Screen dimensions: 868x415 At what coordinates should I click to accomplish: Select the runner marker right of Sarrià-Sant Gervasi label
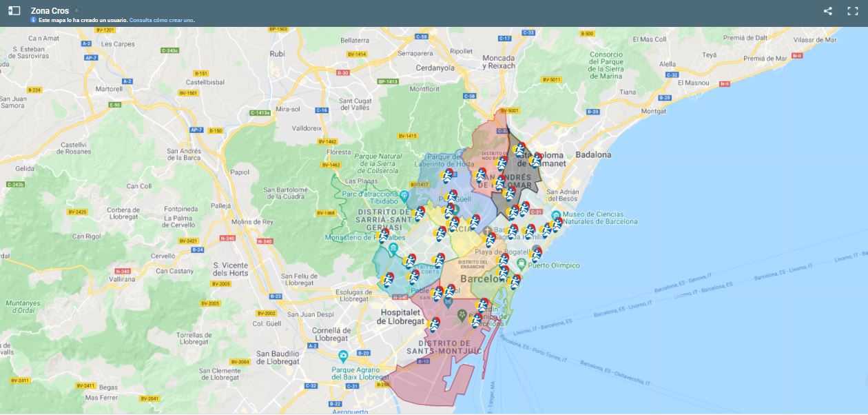coord(418,214)
